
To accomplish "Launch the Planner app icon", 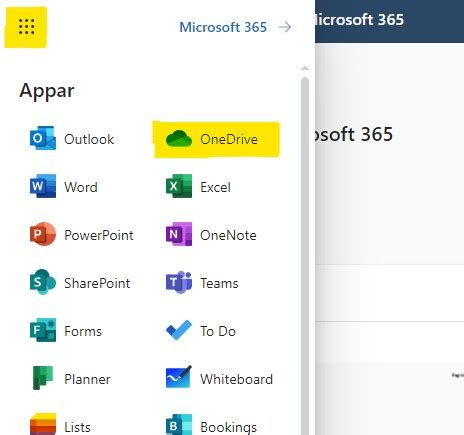I will (43, 378).
